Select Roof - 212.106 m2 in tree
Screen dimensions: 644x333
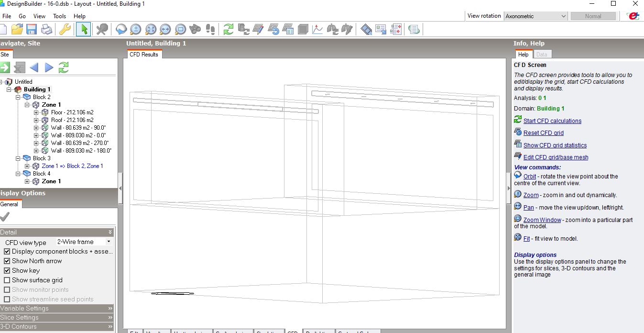[x=72, y=120]
